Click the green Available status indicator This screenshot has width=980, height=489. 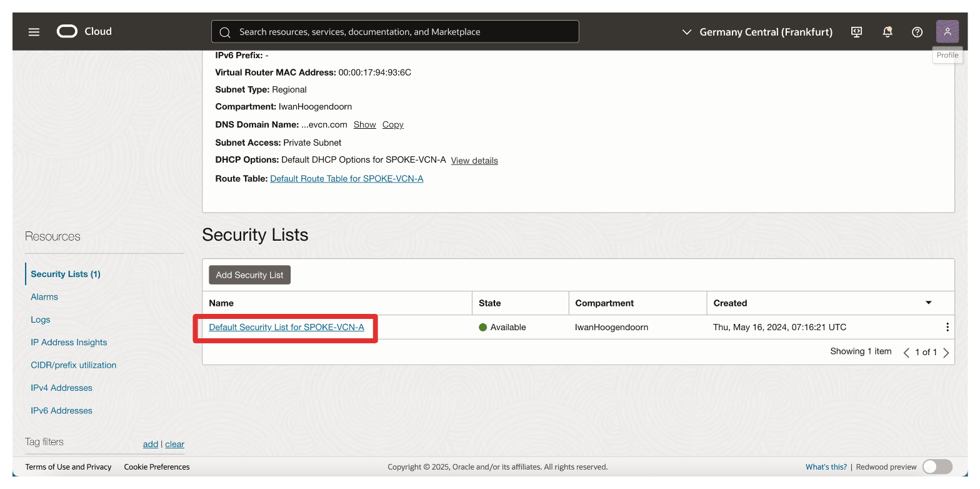(482, 327)
